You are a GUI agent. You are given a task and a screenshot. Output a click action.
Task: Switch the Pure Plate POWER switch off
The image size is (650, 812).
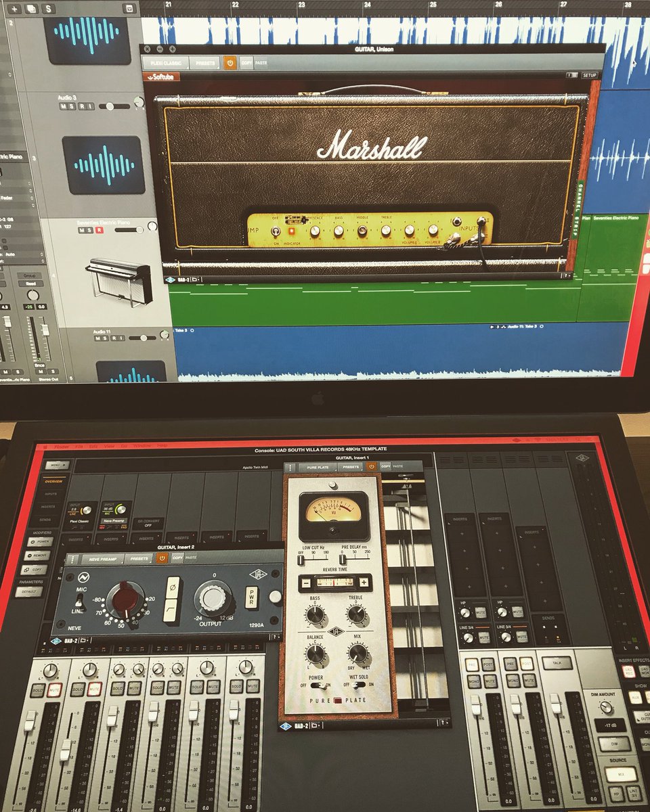pos(313,685)
